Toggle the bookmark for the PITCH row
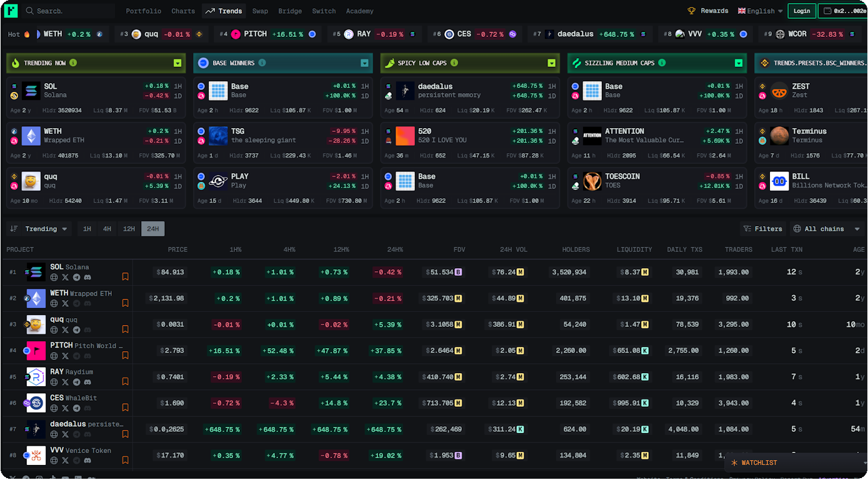The height and width of the screenshot is (480, 868). 125,356
